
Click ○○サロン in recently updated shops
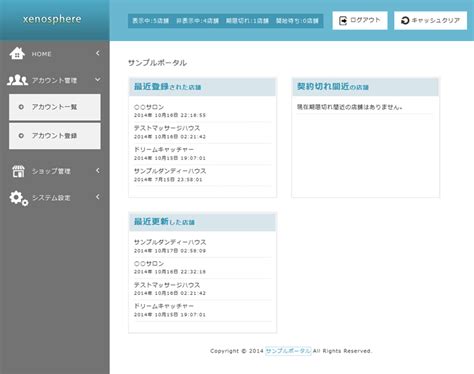(149, 264)
